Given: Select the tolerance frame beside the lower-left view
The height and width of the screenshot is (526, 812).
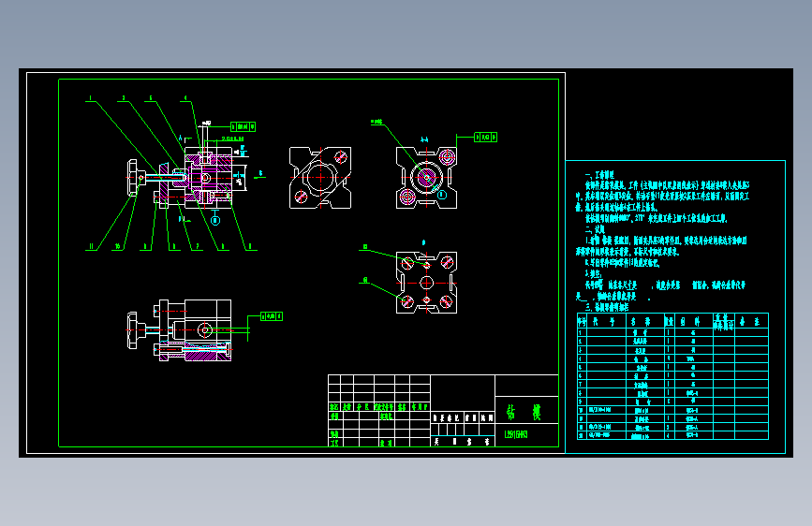Looking at the screenshot, I should point(272,315).
